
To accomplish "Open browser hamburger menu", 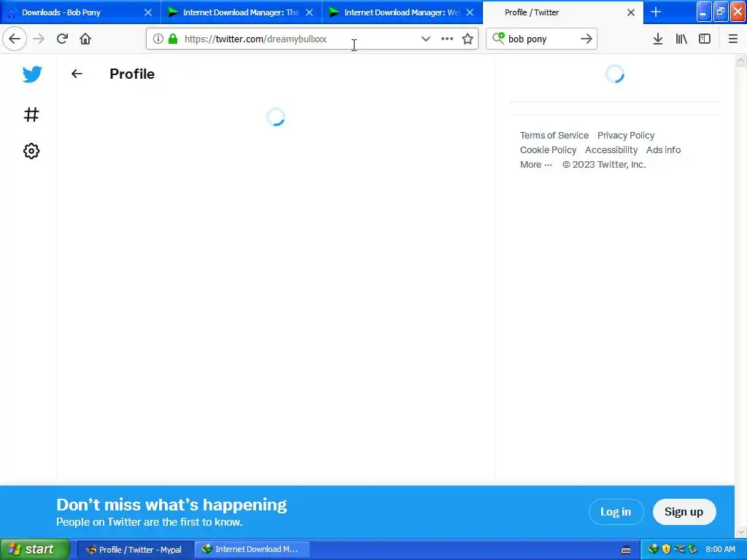I will (x=733, y=39).
